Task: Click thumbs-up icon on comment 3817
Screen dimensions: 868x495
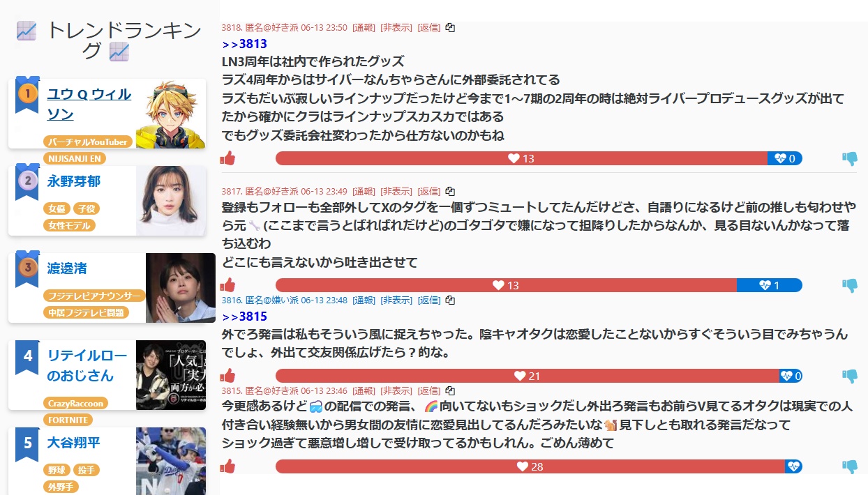Action: pyautogui.click(x=227, y=285)
